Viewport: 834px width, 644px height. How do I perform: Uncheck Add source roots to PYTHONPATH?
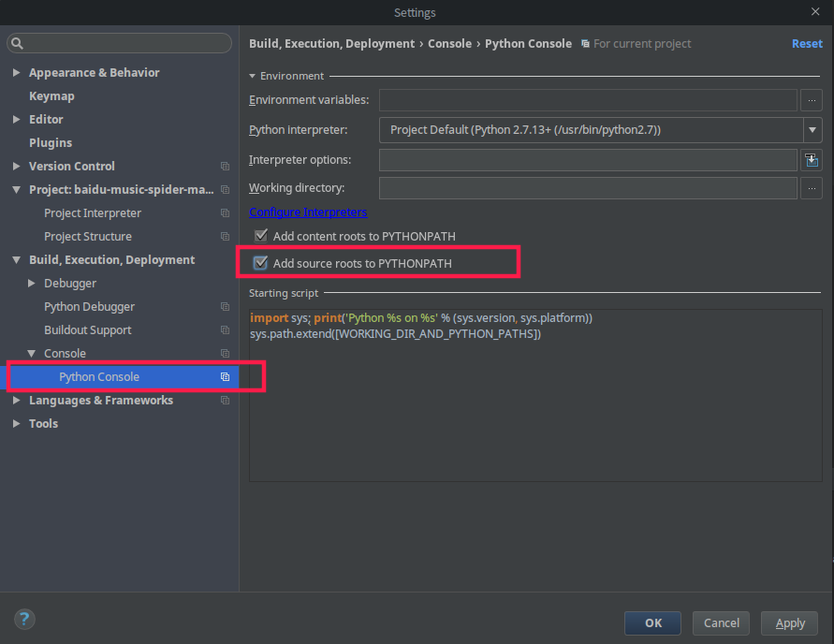click(x=261, y=264)
